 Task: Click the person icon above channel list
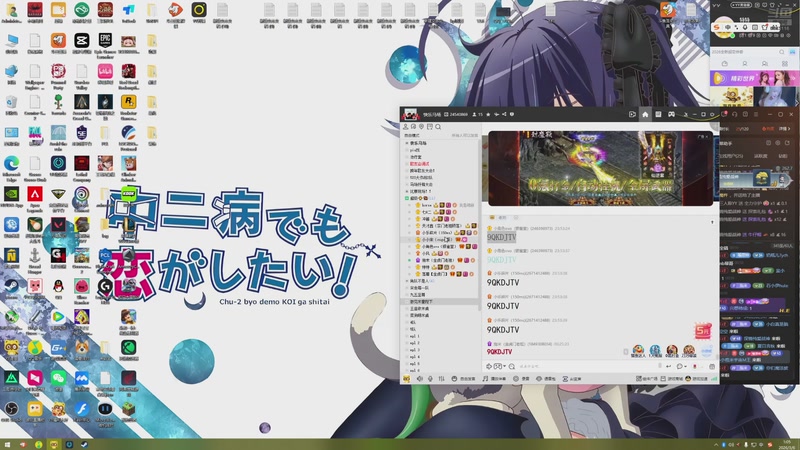pos(406,127)
